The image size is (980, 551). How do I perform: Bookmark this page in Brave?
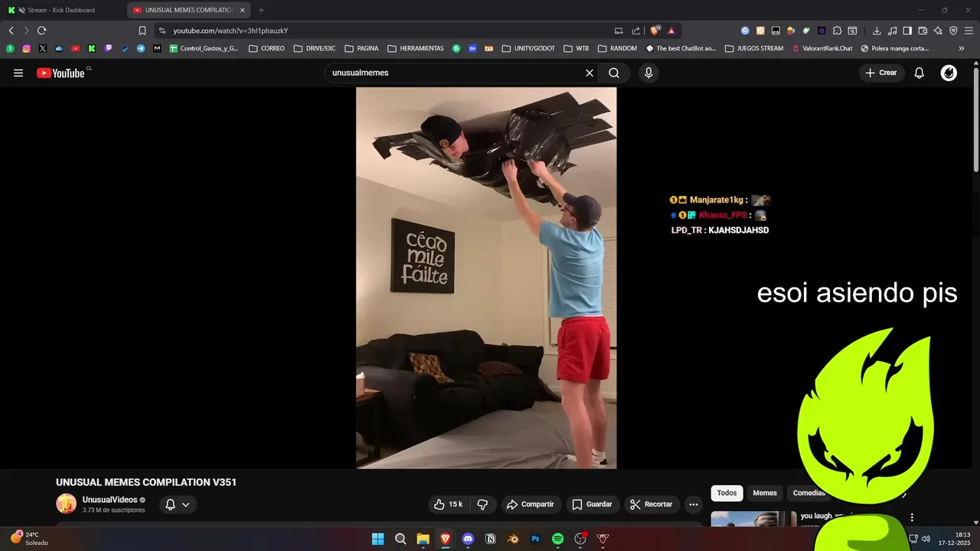tap(142, 31)
